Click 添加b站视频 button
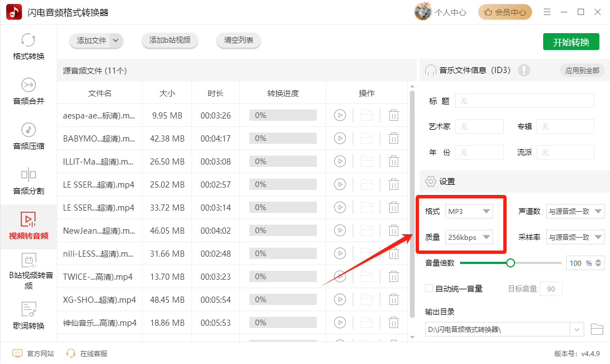 tap(170, 40)
